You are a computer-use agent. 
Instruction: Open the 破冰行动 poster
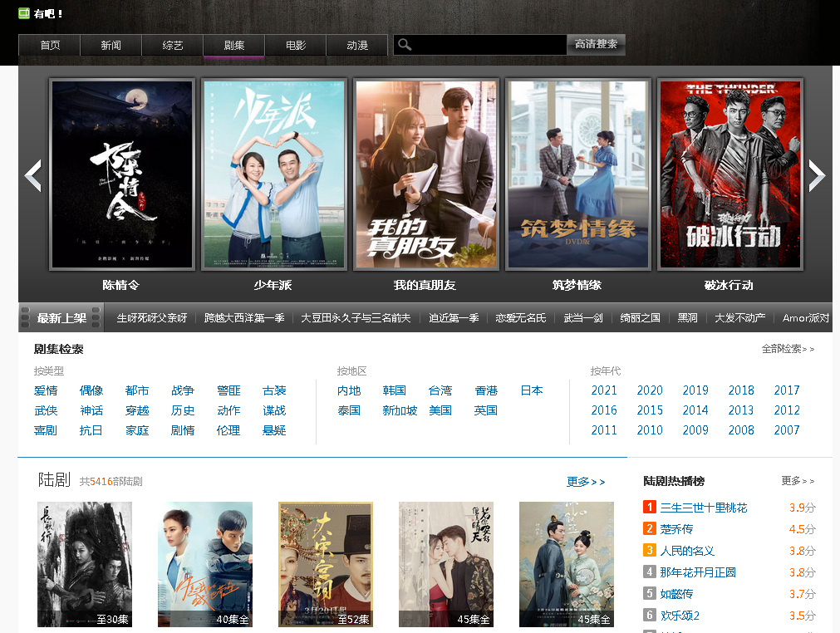pyautogui.click(x=730, y=174)
